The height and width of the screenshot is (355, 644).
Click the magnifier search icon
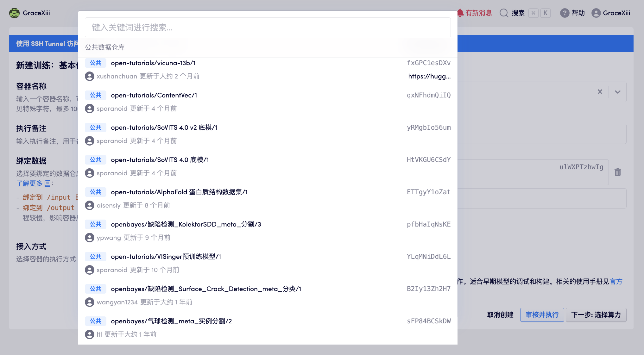[504, 13]
